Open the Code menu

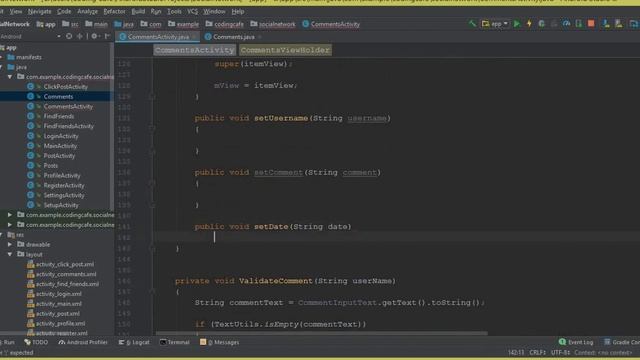coord(64,11)
